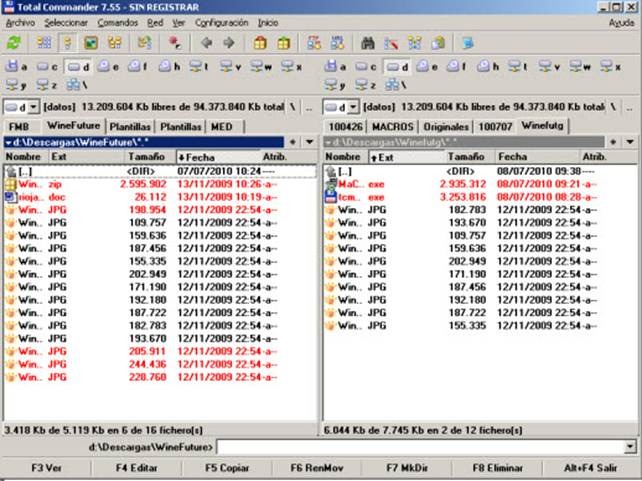The image size is (642, 481).
Task: Click the unpack files box icon
Action: [x=283, y=43]
